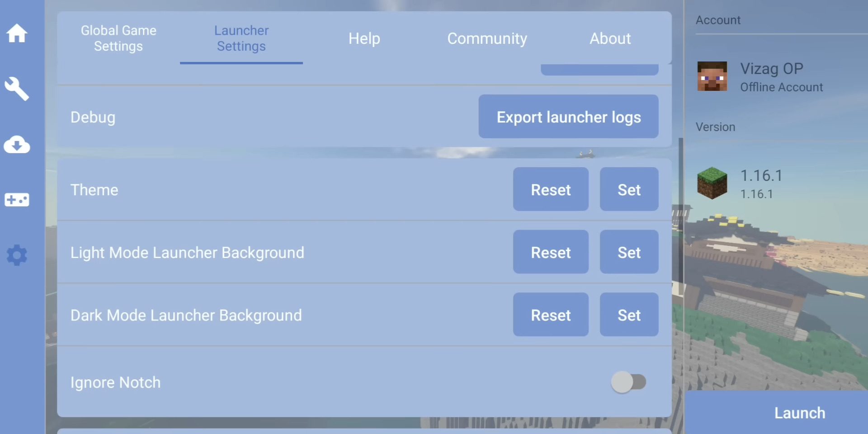Open the About tab
868x434 pixels.
click(610, 38)
